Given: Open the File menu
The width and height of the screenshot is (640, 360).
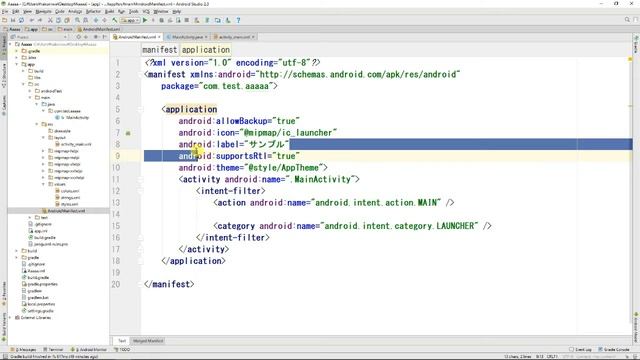Looking at the screenshot, I should (5, 11).
